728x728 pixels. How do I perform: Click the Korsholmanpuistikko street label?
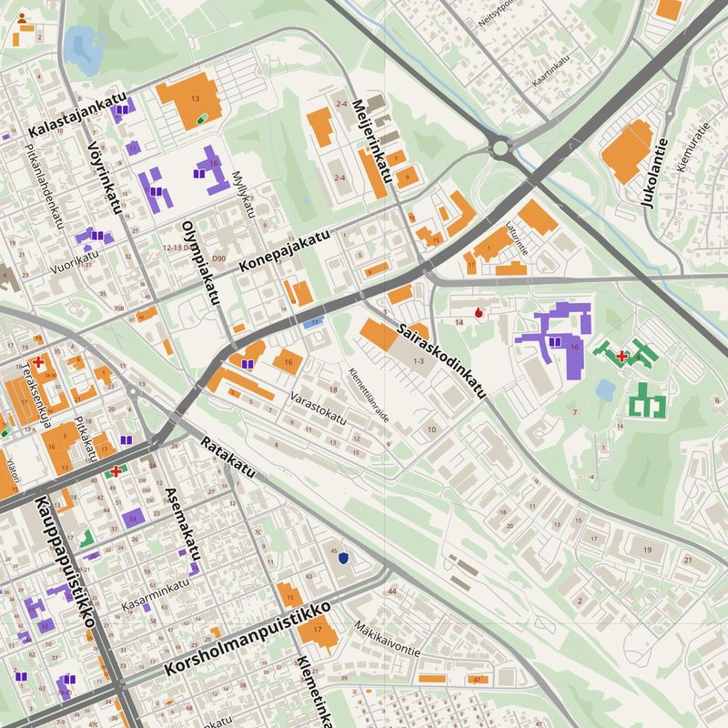(248, 639)
